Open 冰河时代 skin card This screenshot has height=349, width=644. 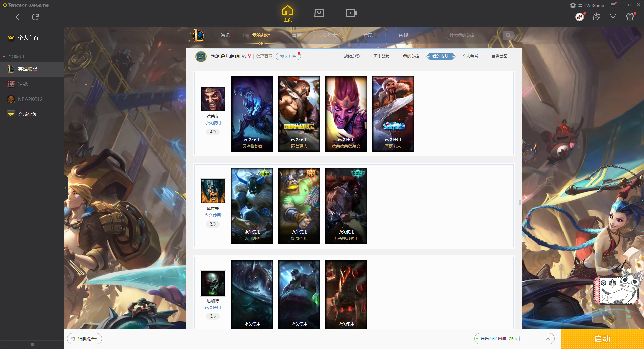[x=252, y=206]
